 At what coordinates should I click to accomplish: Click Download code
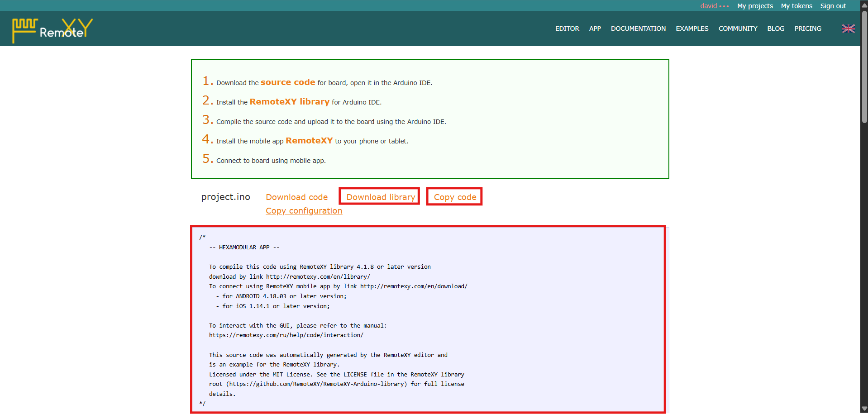click(297, 197)
